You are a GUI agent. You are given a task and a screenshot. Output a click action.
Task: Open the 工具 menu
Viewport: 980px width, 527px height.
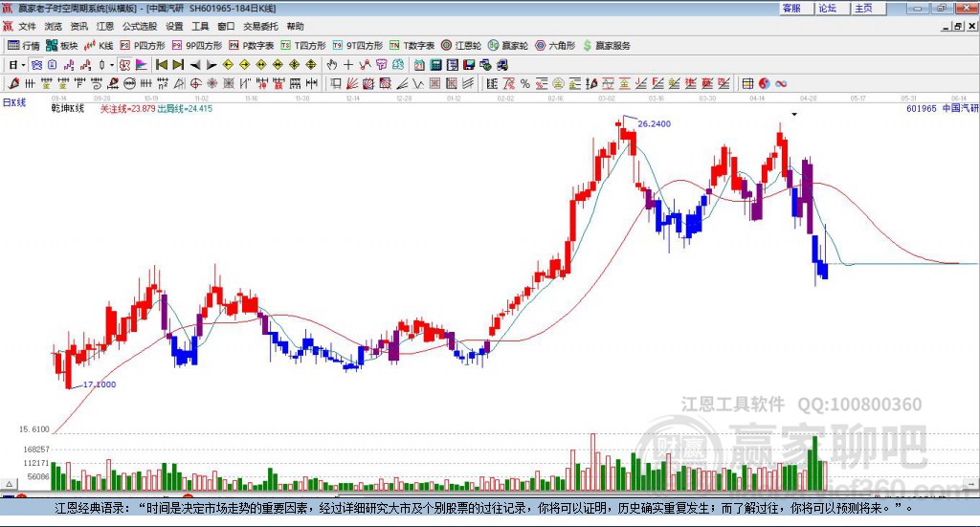tap(200, 26)
